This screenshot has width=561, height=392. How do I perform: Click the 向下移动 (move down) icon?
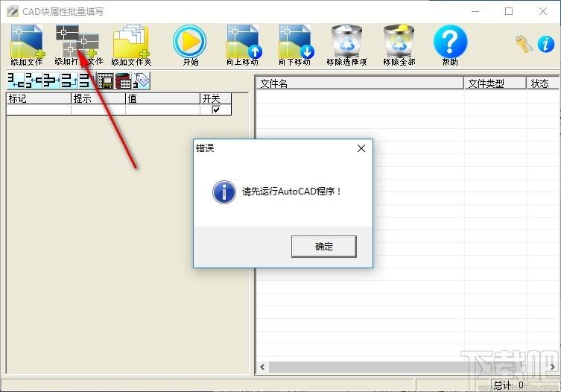click(x=296, y=45)
